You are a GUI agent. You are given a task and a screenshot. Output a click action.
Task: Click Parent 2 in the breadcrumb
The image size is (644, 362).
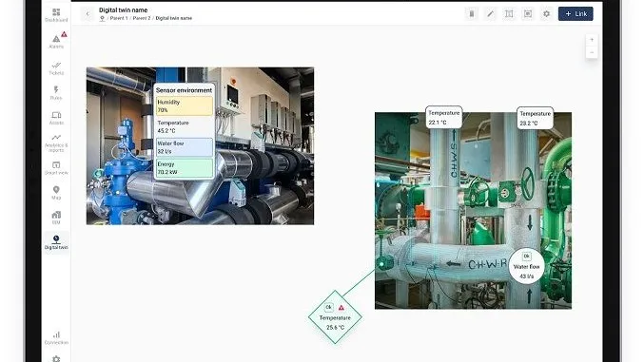pos(142,18)
